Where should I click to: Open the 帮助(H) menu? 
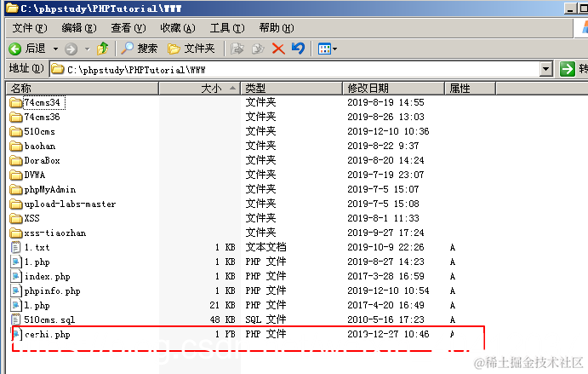(277, 28)
